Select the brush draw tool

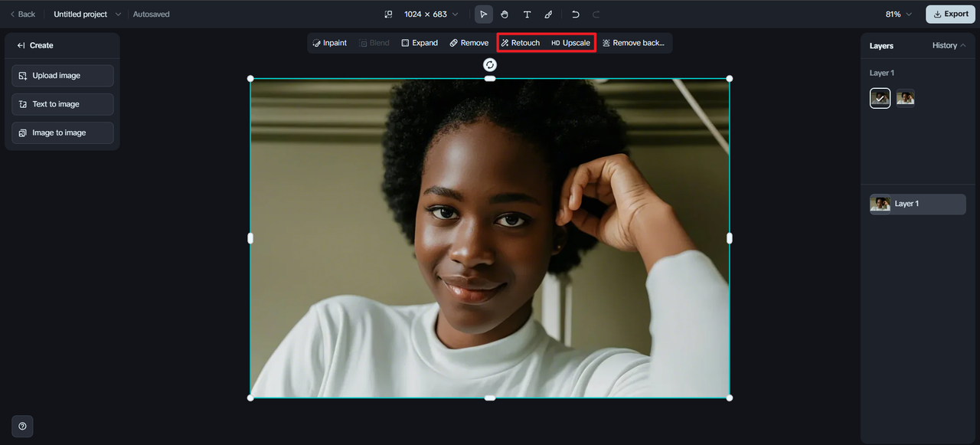[548, 15]
